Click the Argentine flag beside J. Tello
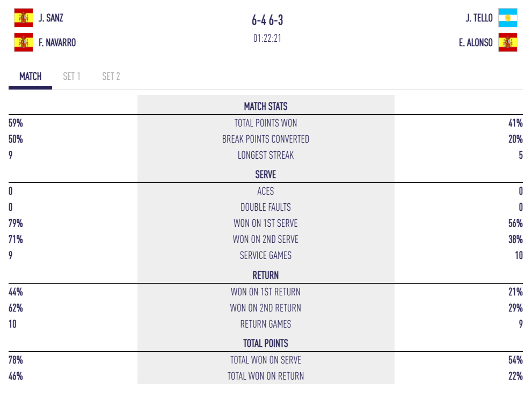 [x=507, y=18]
